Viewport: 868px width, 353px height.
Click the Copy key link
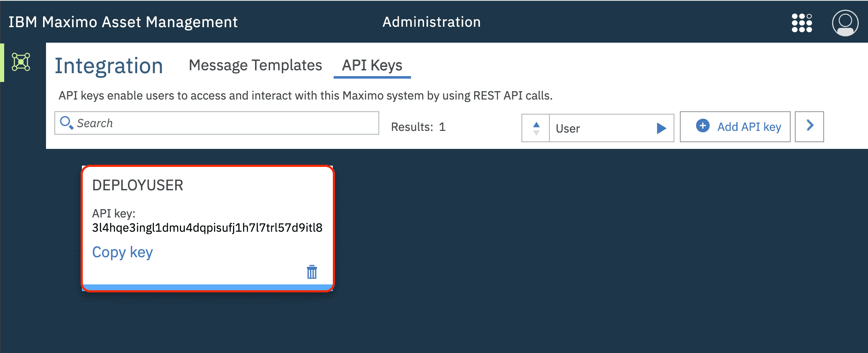[123, 252]
